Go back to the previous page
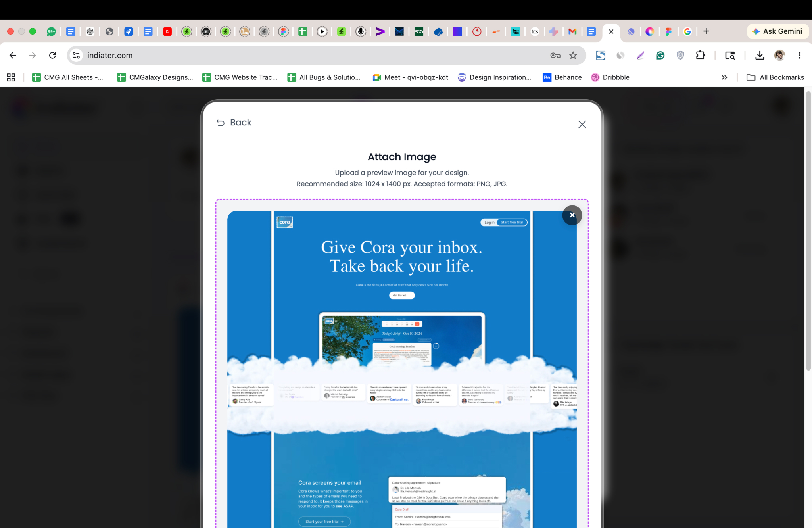812x528 pixels. coord(13,56)
